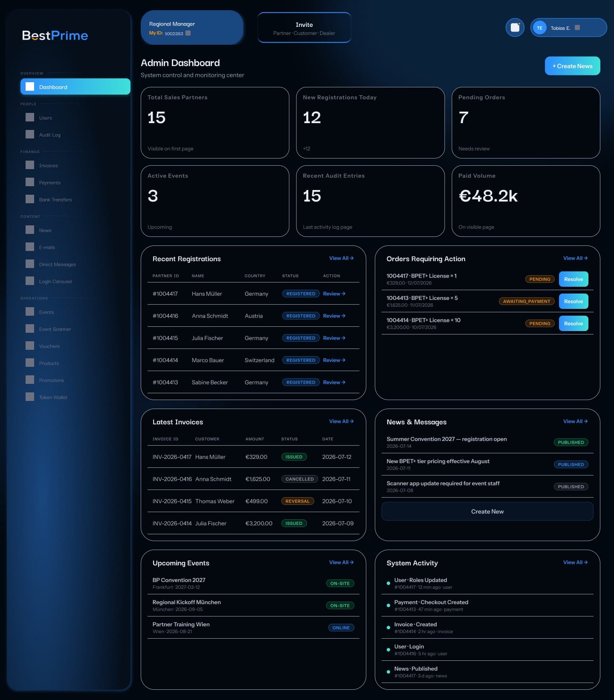Screen dimensions: 614x700
Task: Click the Bank Transfers sidebar icon
Action: coord(30,199)
